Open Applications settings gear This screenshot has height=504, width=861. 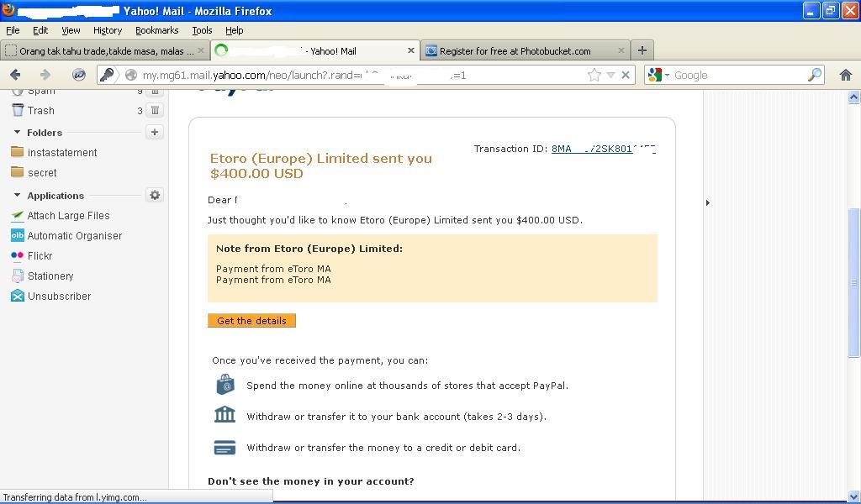click(155, 195)
